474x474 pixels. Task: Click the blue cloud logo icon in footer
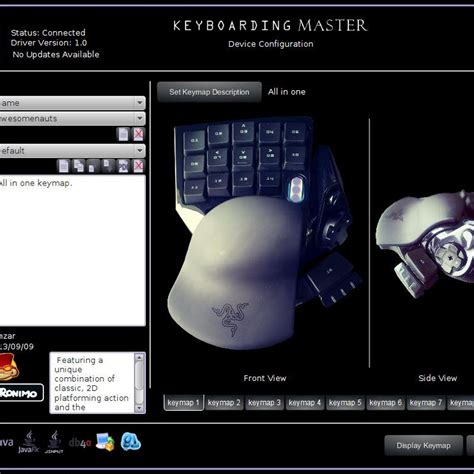coord(131,442)
